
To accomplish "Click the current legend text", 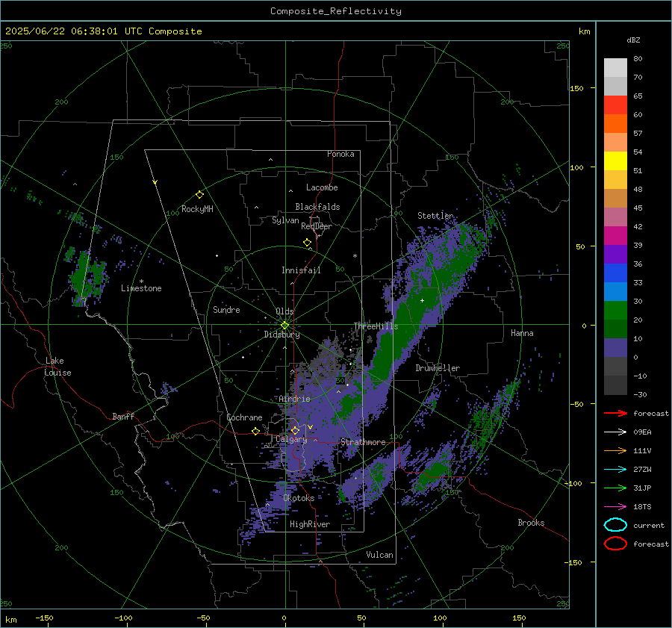I will (x=649, y=525).
